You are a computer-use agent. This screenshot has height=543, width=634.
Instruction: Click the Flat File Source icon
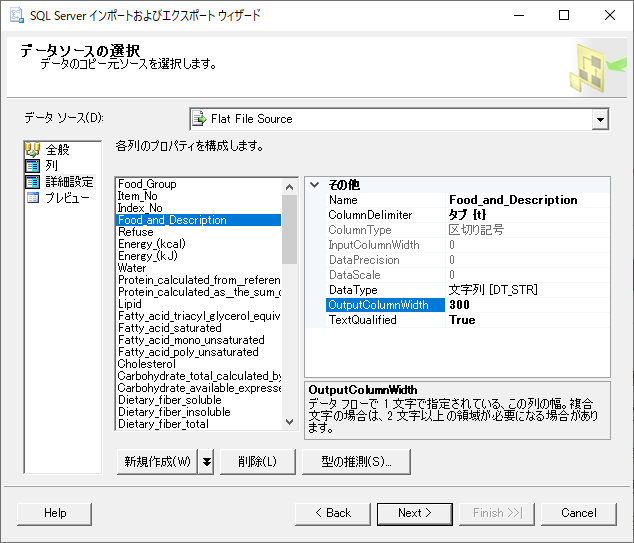pyautogui.click(x=199, y=119)
